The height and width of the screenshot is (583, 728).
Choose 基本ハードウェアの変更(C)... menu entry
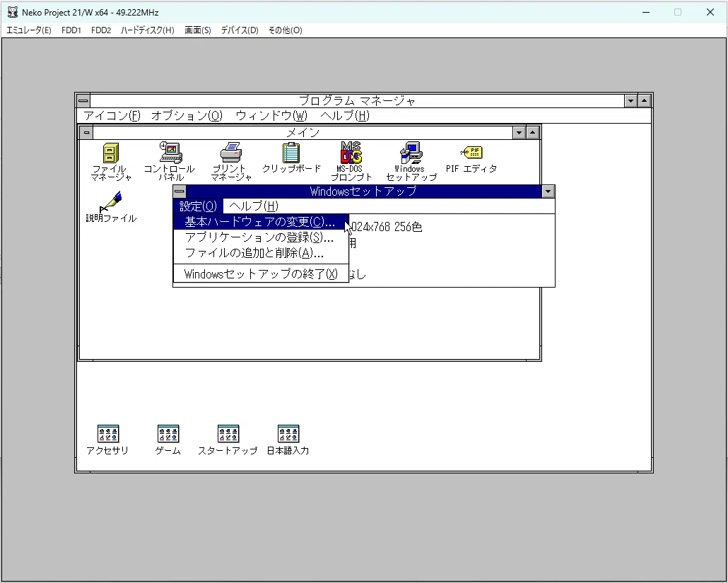(x=261, y=222)
